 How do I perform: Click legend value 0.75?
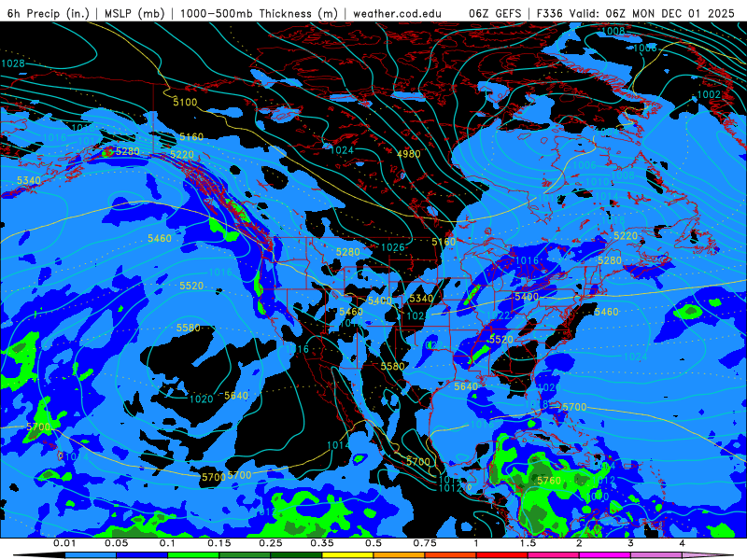coord(425,543)
